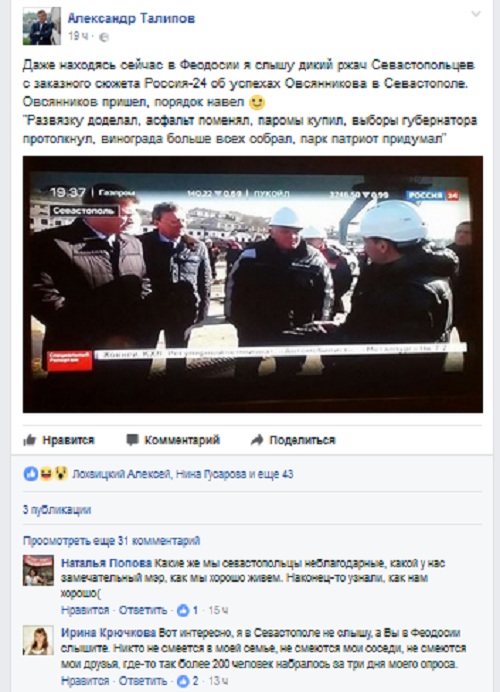Click the Комментарий speech bubble icon
Image resolution: width=500 pixels, height=692 pixels.
pyautogui.click(x=132, y=440)
